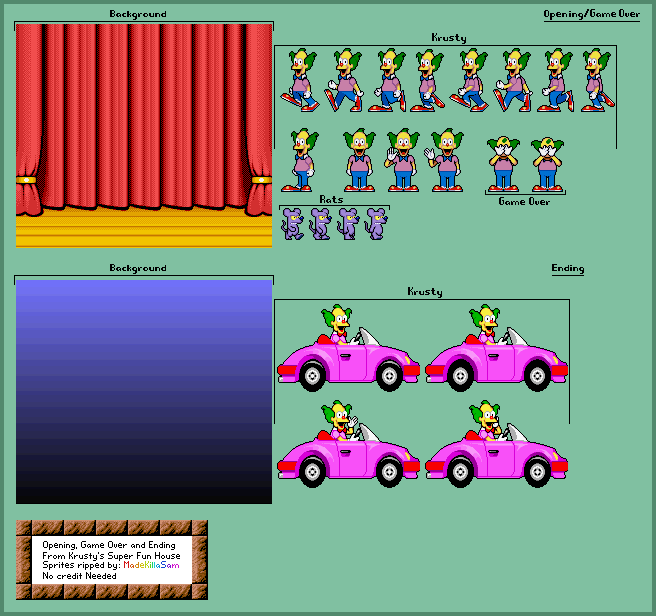Click the yellow stage floor
The image size is (656, 616).
point(144,228)
